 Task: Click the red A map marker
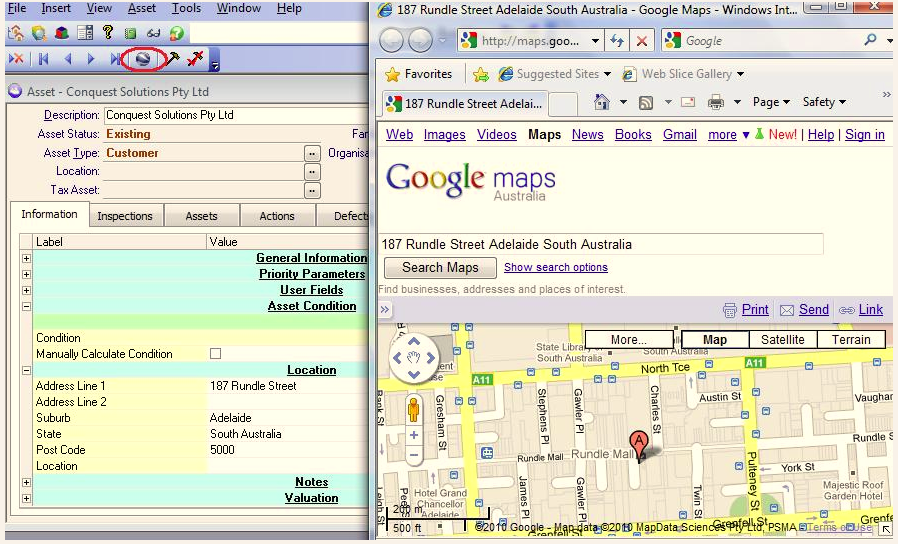[639, 446]
